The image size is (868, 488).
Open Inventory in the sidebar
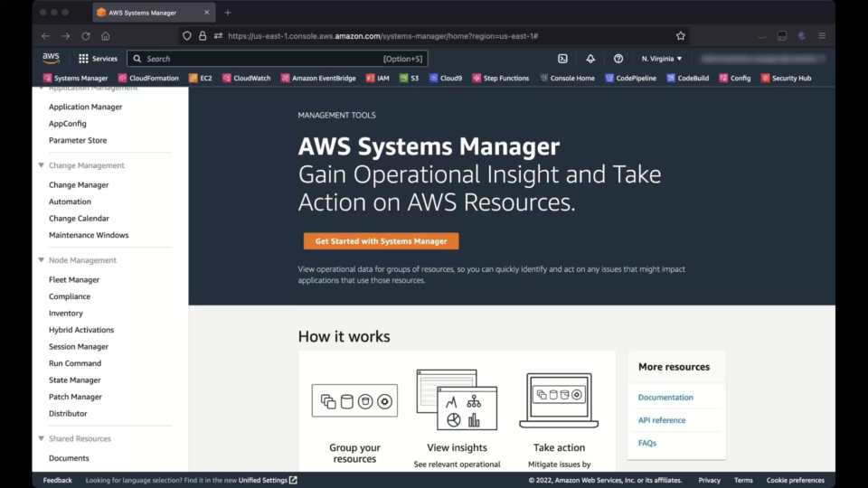pyautogui.click(x=66, y=313)
